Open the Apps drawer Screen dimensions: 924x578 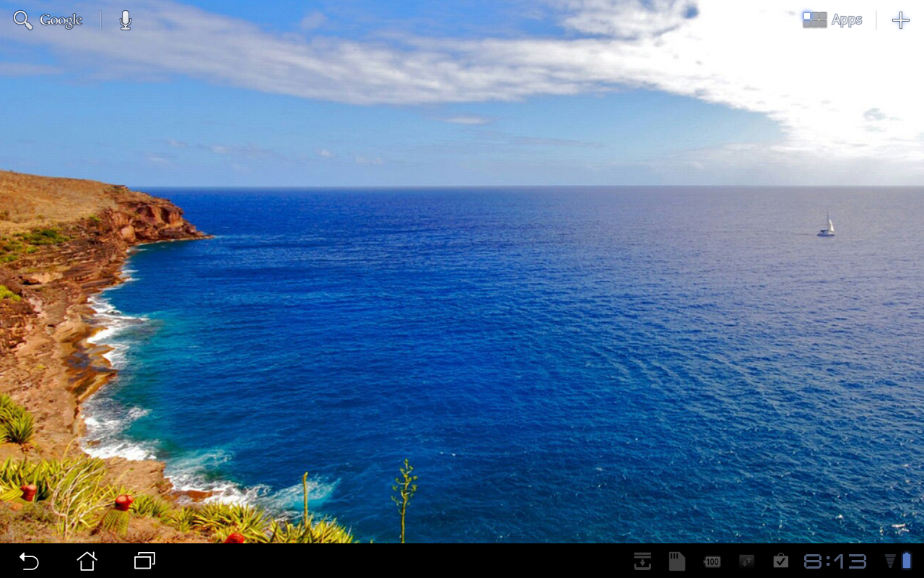pyautogui.click(x=832, y=20)
